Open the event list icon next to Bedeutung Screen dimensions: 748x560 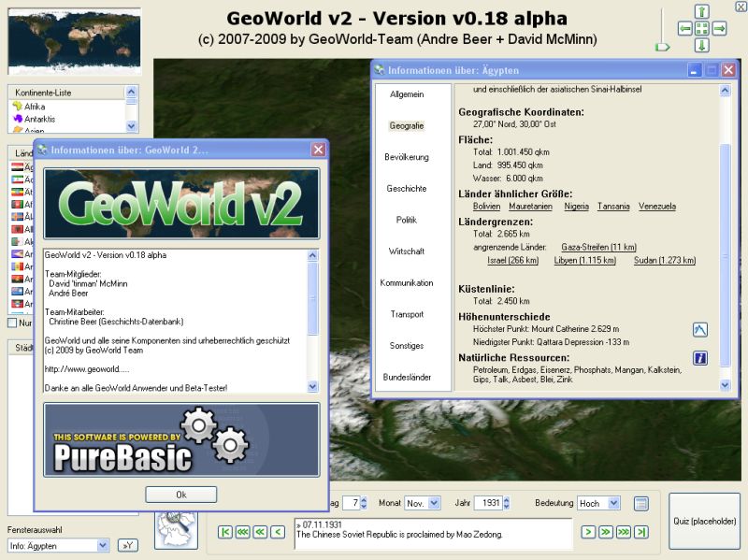[641, 504]
